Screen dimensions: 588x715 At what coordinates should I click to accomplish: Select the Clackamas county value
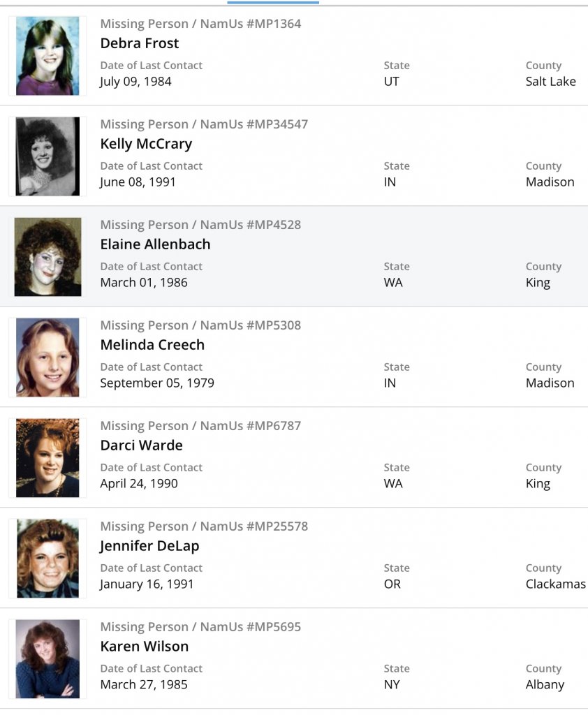point(555,584)
